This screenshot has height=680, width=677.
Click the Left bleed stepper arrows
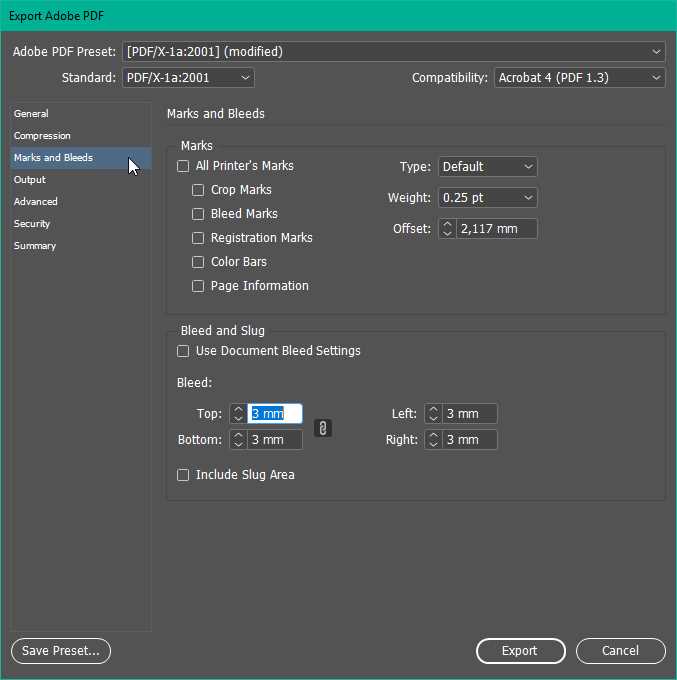tap(433, 414)
